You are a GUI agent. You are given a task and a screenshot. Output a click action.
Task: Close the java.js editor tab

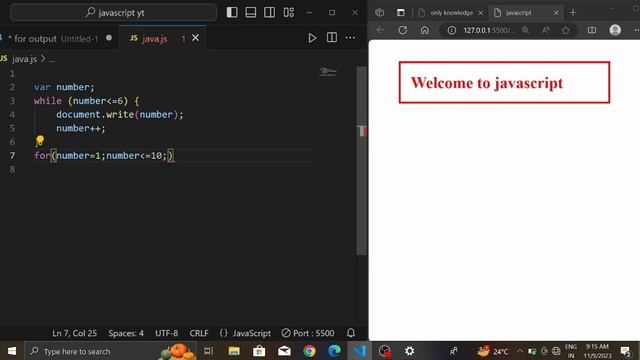196,38
